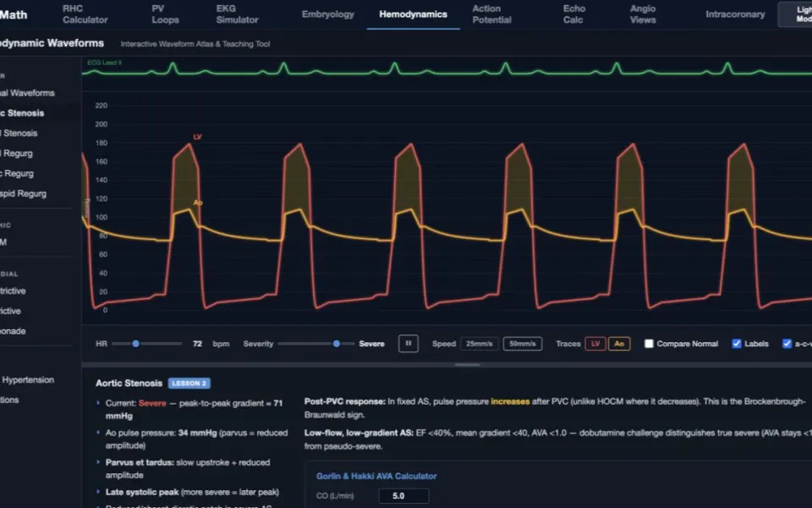Click the Severe severity value label
Viewport: 812px width, 508px height.
(x=372, y=344)
